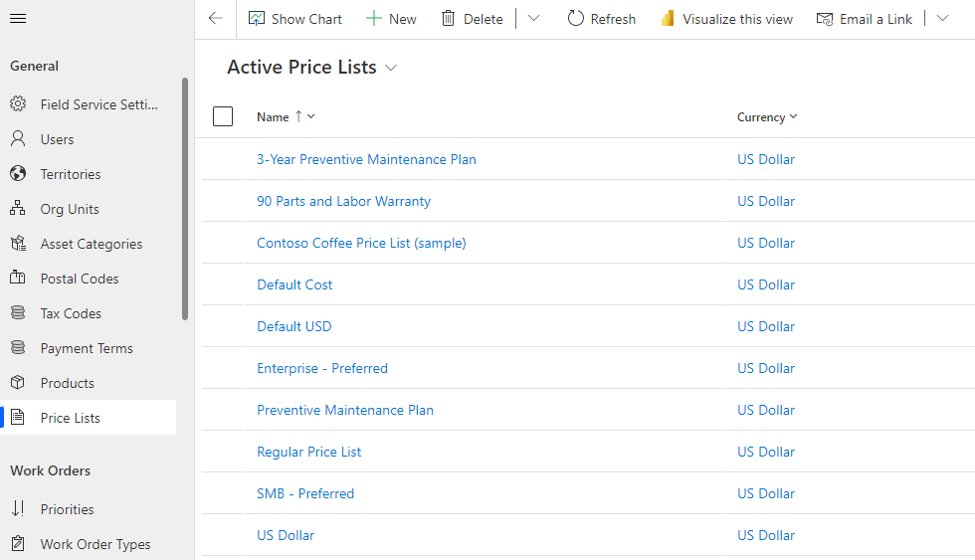Click the Territories globe icon
This screenshot has height=560, width=975.
click(x=18, y=173)
